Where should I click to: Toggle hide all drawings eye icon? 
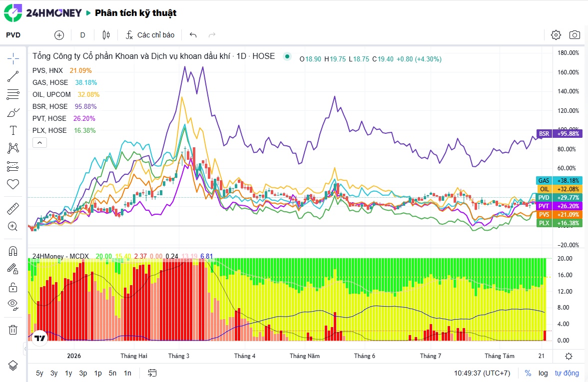[x=13, y=305]
